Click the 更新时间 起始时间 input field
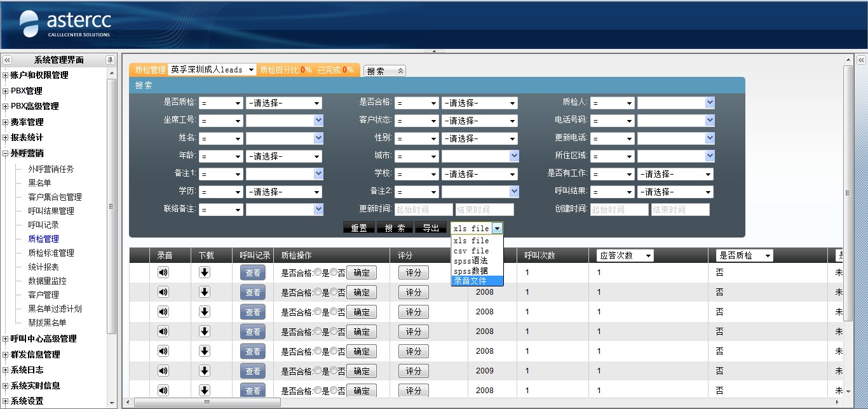The image size is (868, 409). (423, 210)
